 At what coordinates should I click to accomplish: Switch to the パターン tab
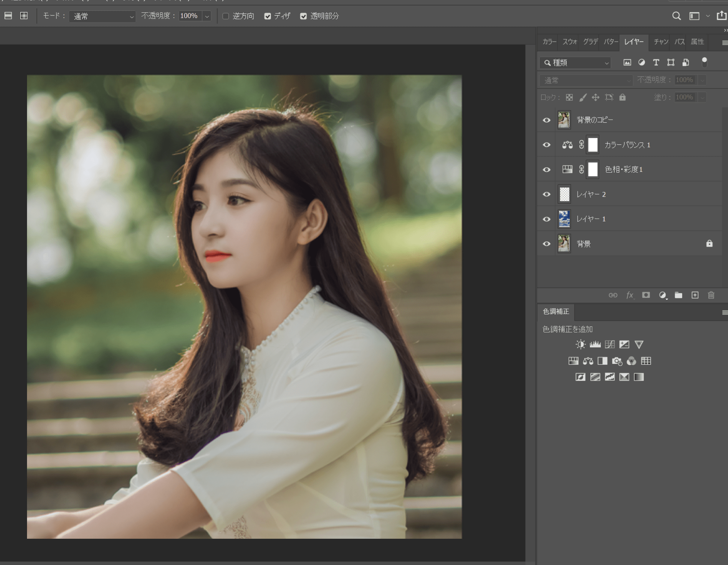pos(611,42)
